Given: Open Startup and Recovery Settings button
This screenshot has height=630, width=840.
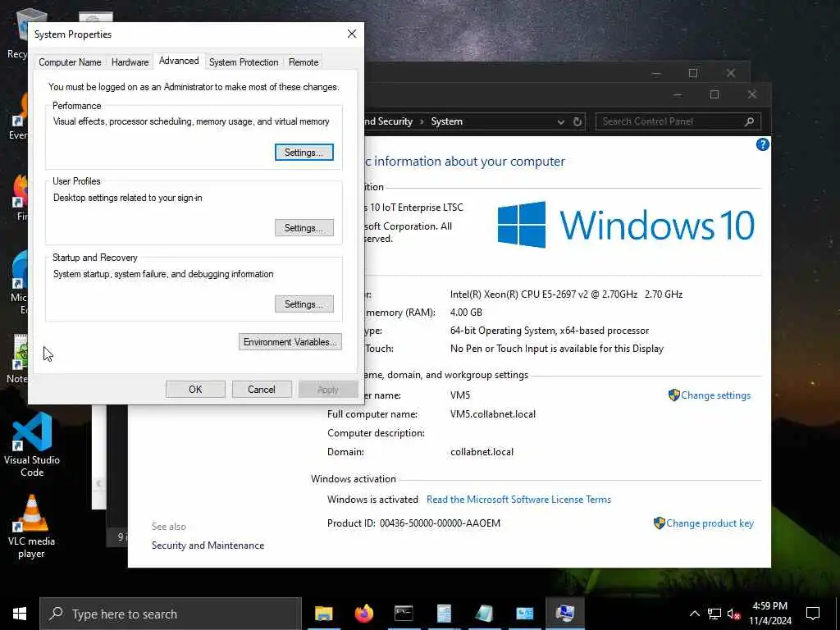Looking at the screenshot, I should [304, 304].
